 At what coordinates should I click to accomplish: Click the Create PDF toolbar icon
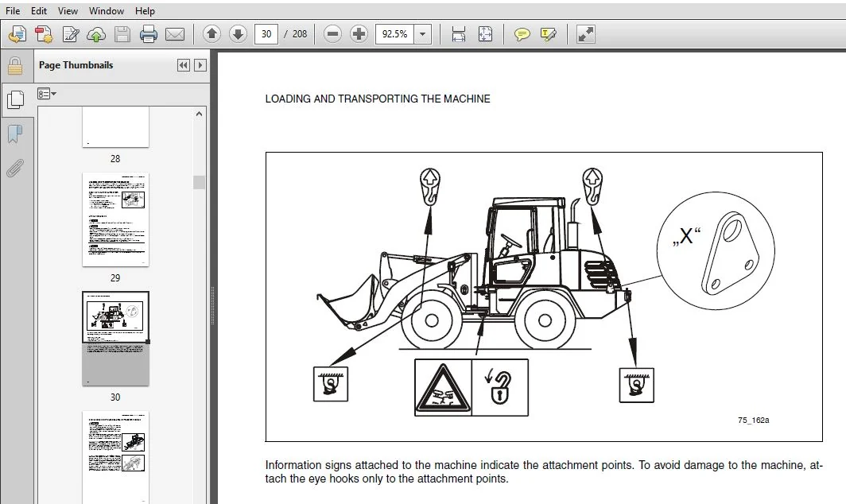(44, 34)
